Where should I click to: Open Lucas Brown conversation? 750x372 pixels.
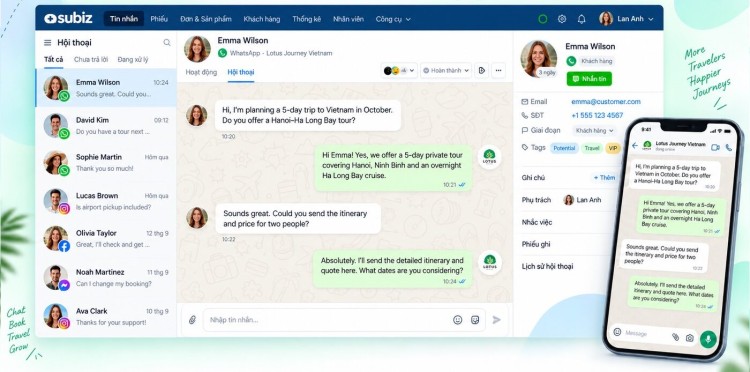click(106, 201)
